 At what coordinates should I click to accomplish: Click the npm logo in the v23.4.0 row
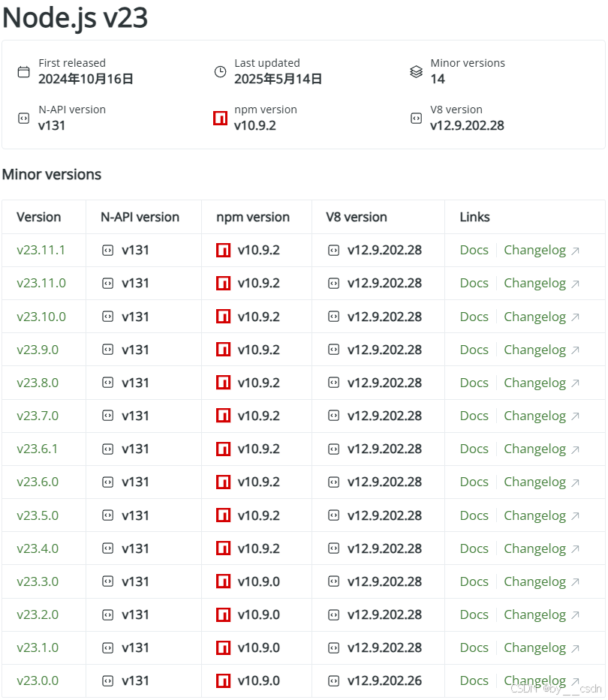(x=224, y=548)
